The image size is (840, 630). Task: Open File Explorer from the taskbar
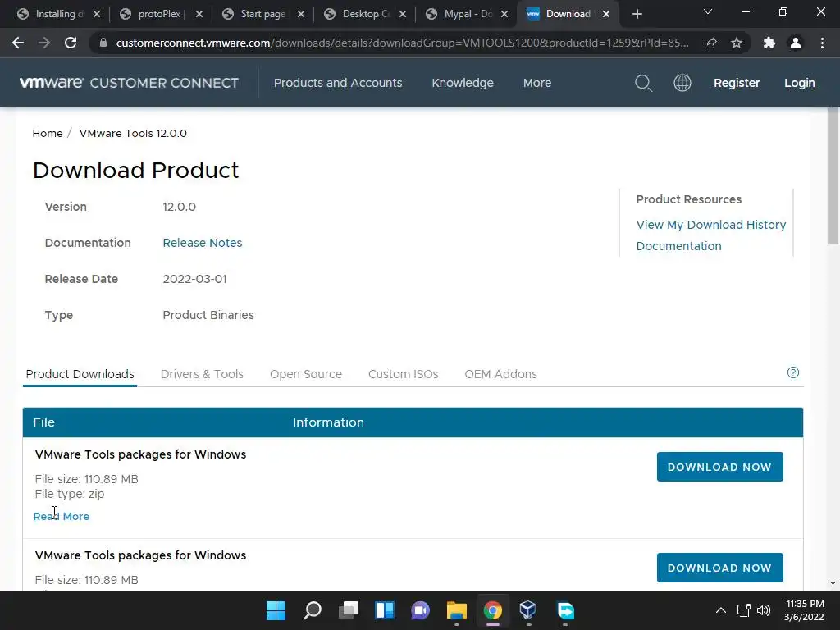tap(456, 610)
